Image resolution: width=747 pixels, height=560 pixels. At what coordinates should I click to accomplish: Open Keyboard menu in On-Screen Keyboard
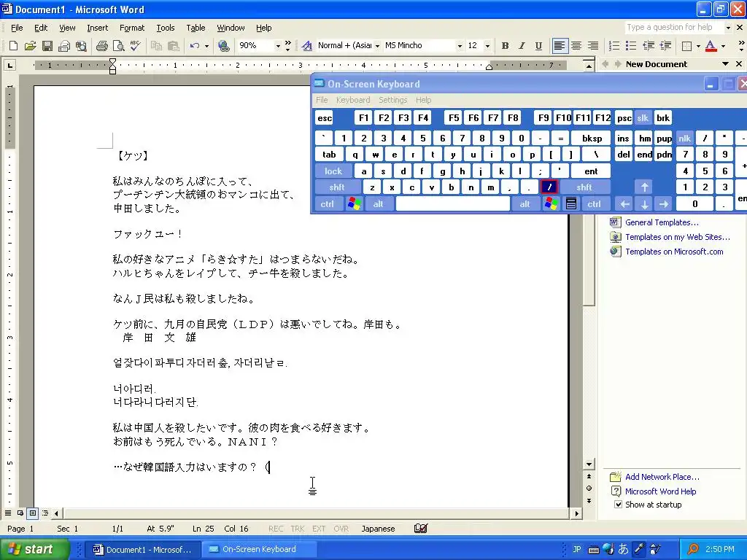(x=353, y=100)
